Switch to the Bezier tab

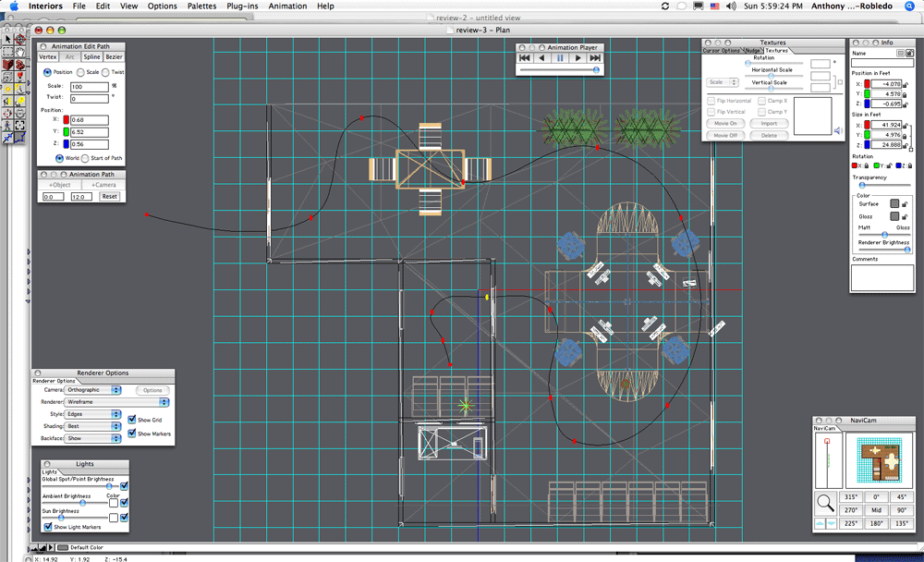[113, 57]
